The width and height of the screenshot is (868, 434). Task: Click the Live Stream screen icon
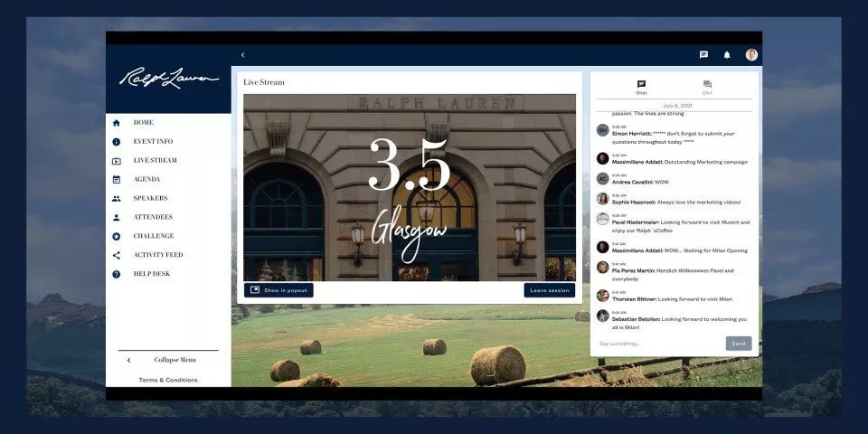tap(117, 161)
